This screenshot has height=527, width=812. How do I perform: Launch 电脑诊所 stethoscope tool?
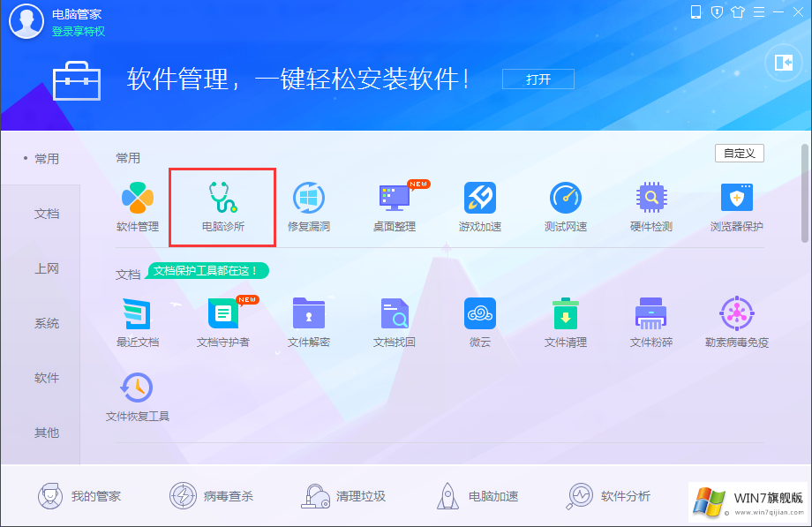point(222,207)
